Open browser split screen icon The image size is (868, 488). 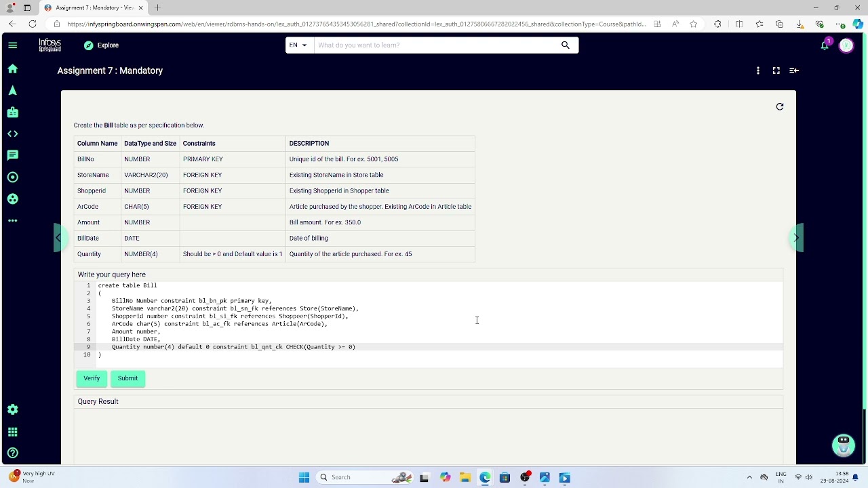(739, 24)
